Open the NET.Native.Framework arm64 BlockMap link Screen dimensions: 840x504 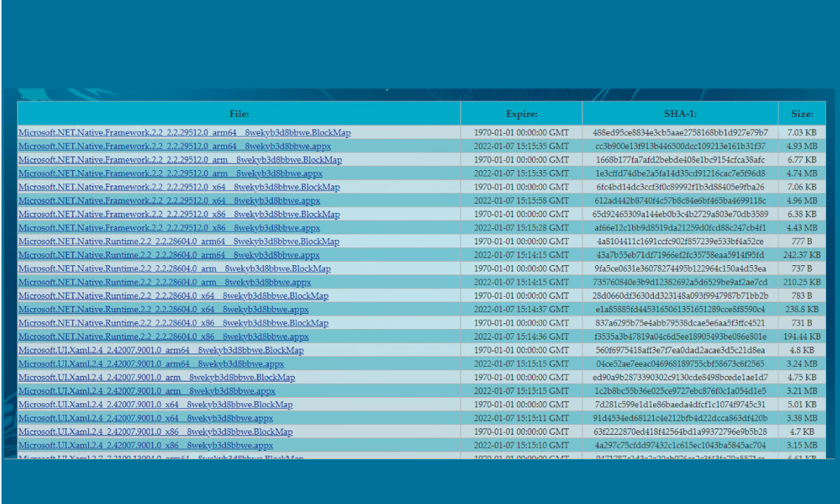pyautogui.click(x=185, y=133)
